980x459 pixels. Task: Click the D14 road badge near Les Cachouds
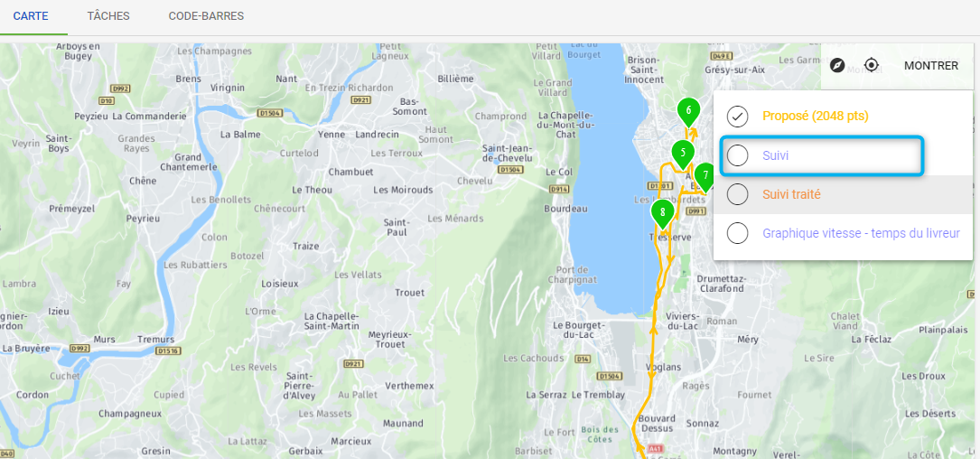pos(583,359)
